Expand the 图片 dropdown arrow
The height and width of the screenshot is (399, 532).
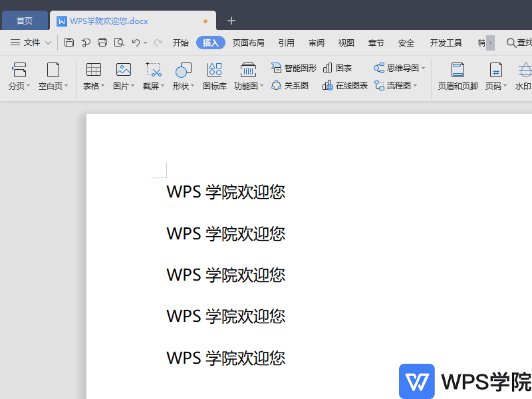coord(132,86)
